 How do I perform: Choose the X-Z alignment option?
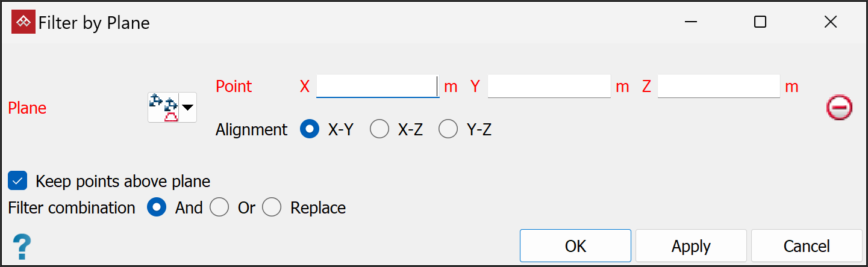click(379, 129)
